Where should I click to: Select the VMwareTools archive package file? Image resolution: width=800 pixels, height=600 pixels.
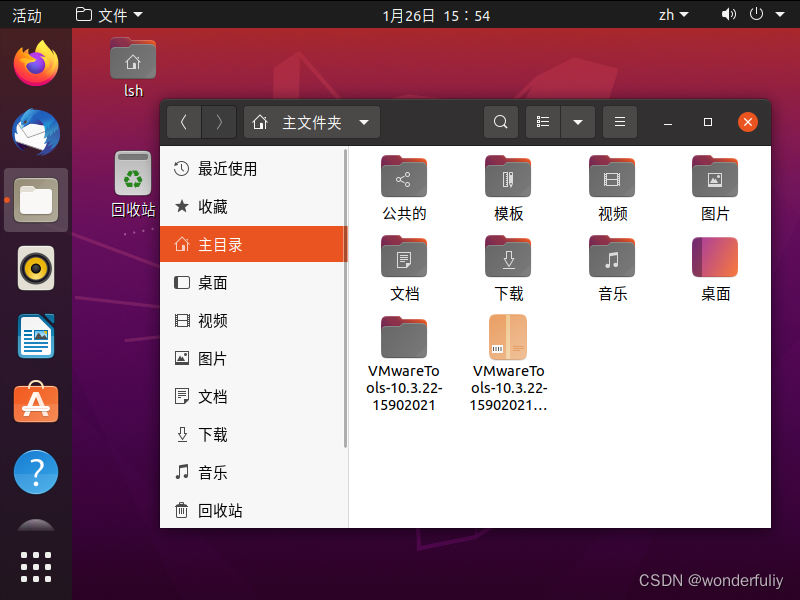click(x=508, y=337)
